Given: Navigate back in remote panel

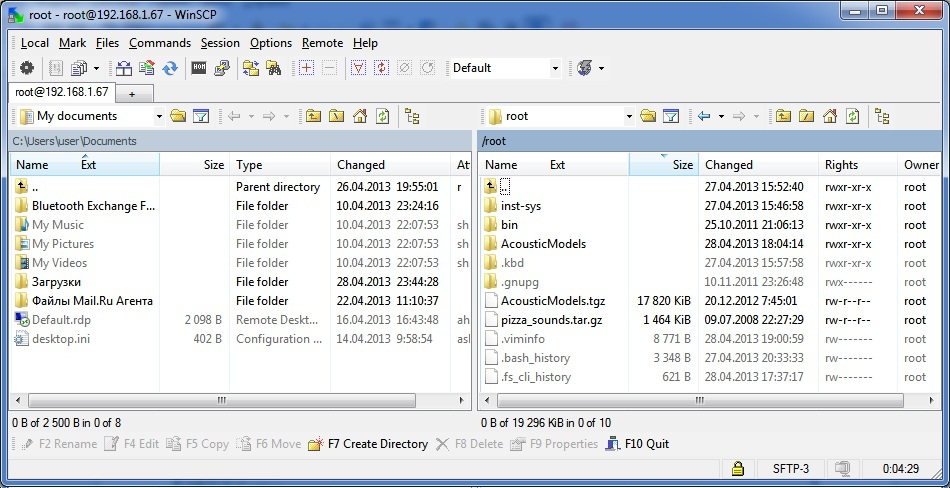Looking at the screenshot, I should point(704,116).
